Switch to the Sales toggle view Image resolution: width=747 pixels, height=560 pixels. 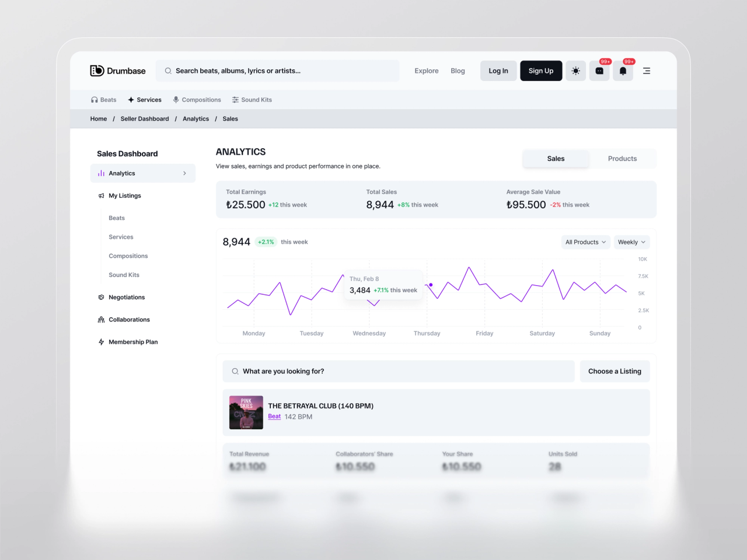coord(556,159)
